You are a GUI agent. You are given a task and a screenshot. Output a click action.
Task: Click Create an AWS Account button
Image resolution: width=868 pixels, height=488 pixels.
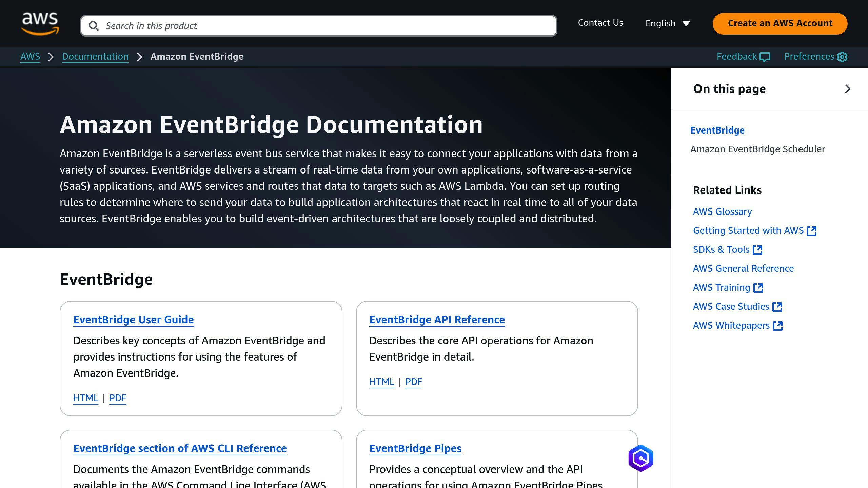click(780, 23)
